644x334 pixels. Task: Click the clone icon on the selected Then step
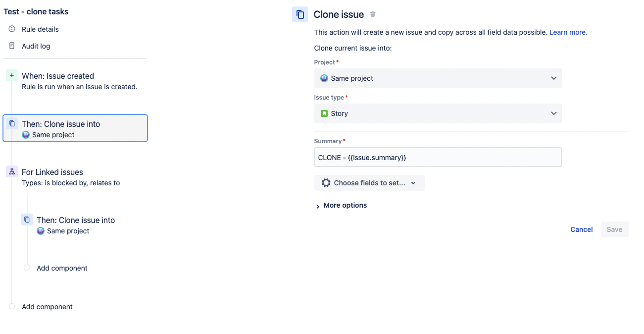[12, 124]
